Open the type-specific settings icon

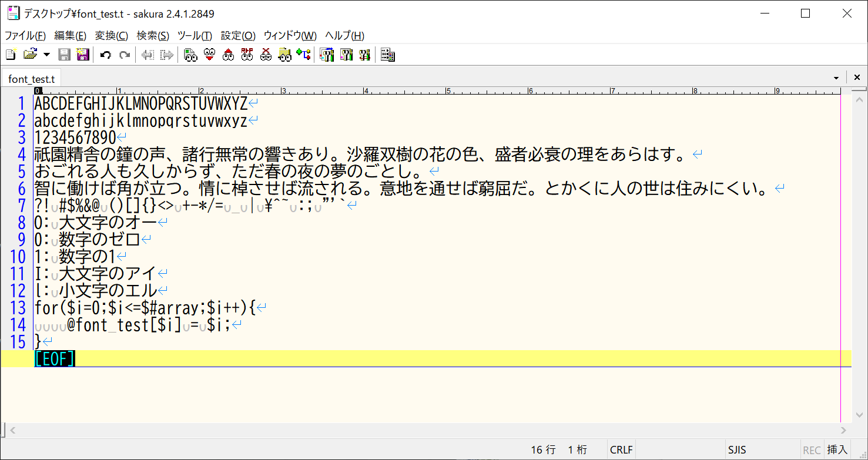(x=346, y=55)
